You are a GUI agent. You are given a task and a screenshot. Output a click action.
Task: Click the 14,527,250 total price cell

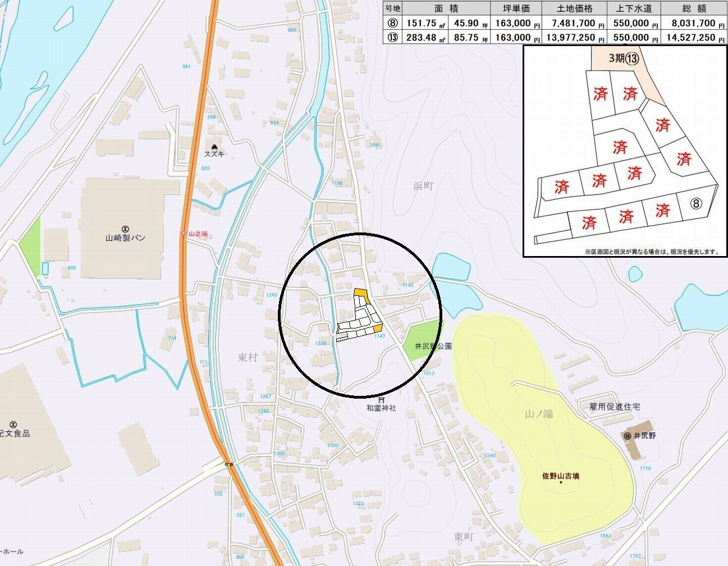tap(694, 38)
